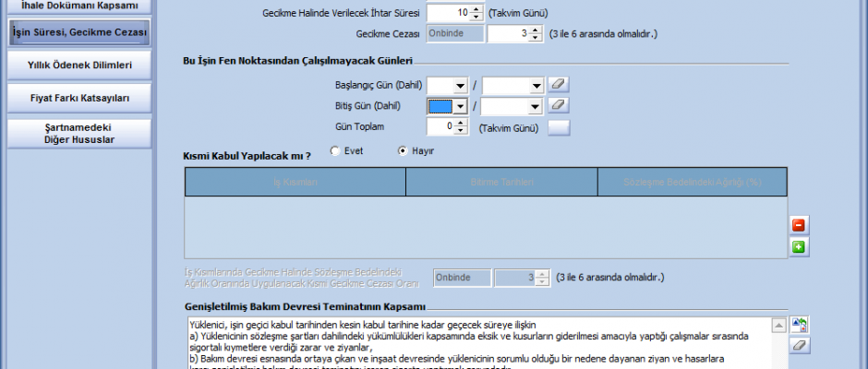This screenshot has height=369, width=868.
Task: Erase the Bakım Devresi Teminatı text
Action: pyautogui.click(x=801, y=345)
